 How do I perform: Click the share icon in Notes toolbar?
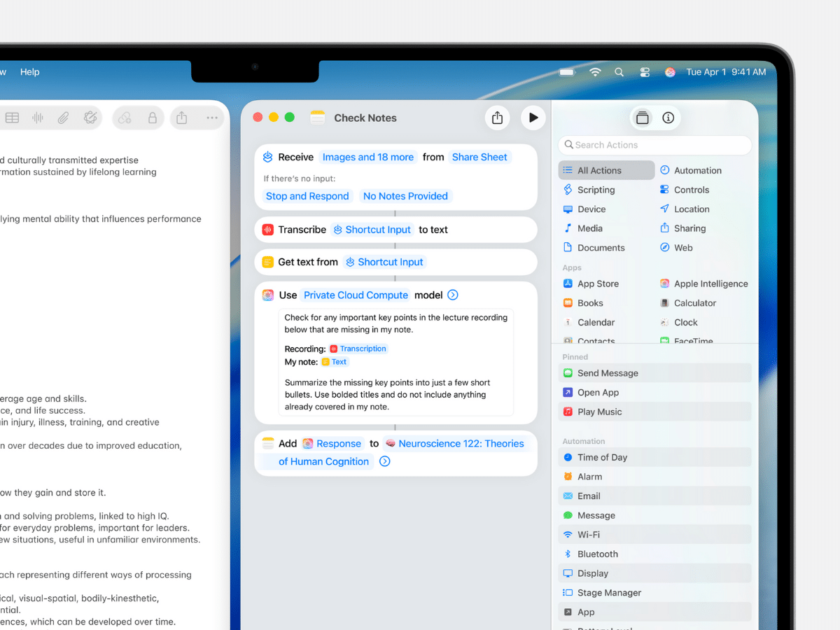[182, 118]
